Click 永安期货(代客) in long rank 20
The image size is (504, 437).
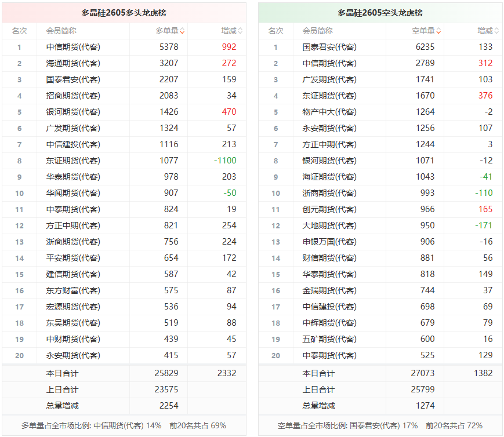[73, 355]
